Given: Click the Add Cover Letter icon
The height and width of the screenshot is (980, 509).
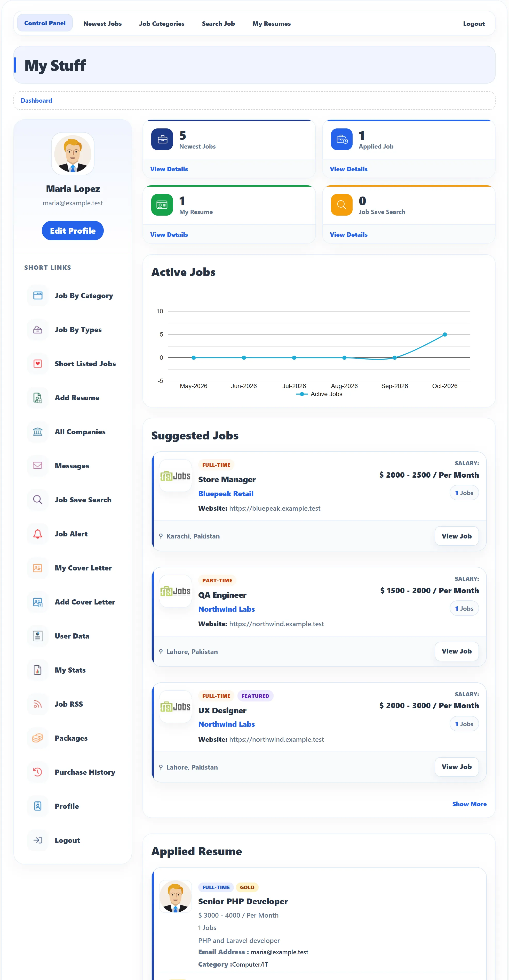Looking at the screenshot, I should pos(38,602).
